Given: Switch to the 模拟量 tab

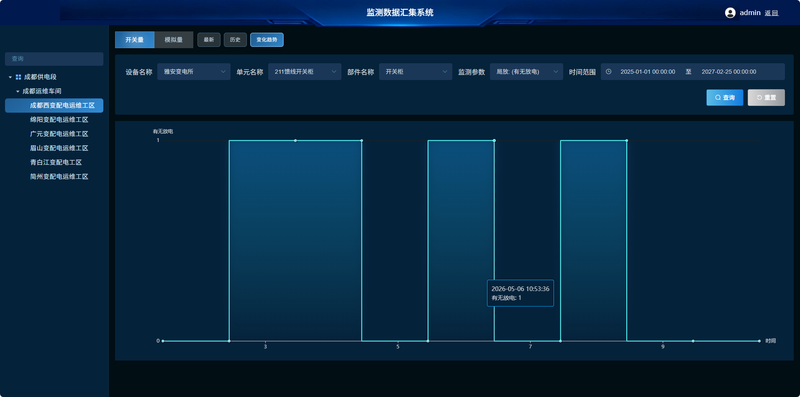Looking at the screenshot, I should pyautogui.click(x=173, y=40).
